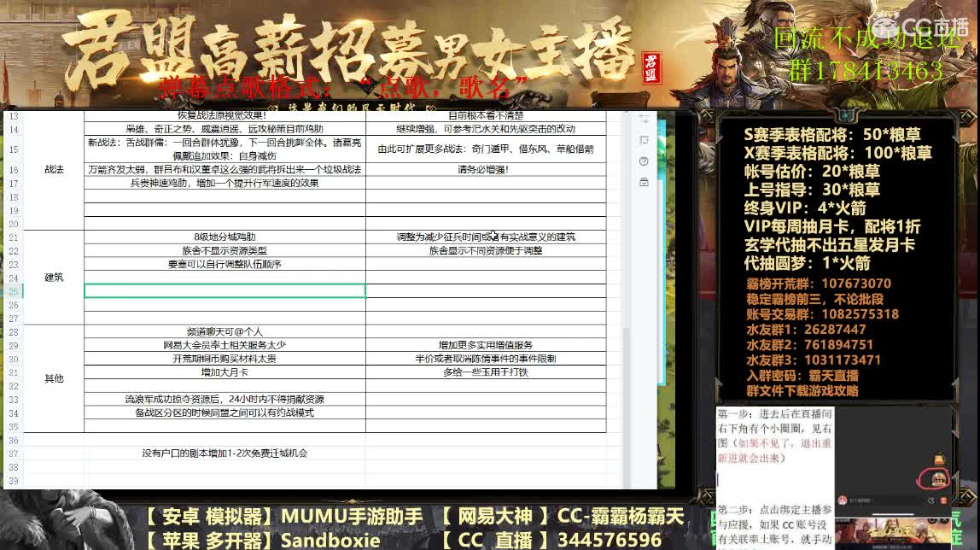The image size is (980, 550).
Task: Select cell 族舍不显示资源类型
Action: pos(225,250)
